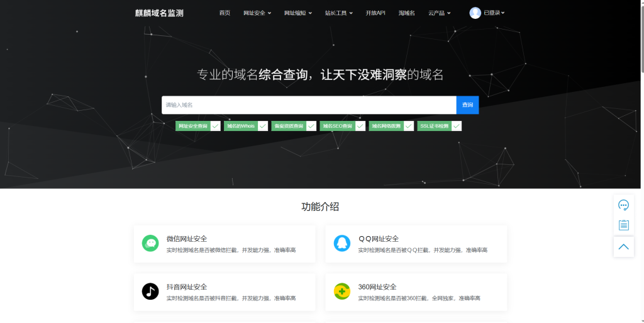Screen dimensions: 644x323
Task: Expand the 网址安全 dropdown menu
Action: pos(257,13)
